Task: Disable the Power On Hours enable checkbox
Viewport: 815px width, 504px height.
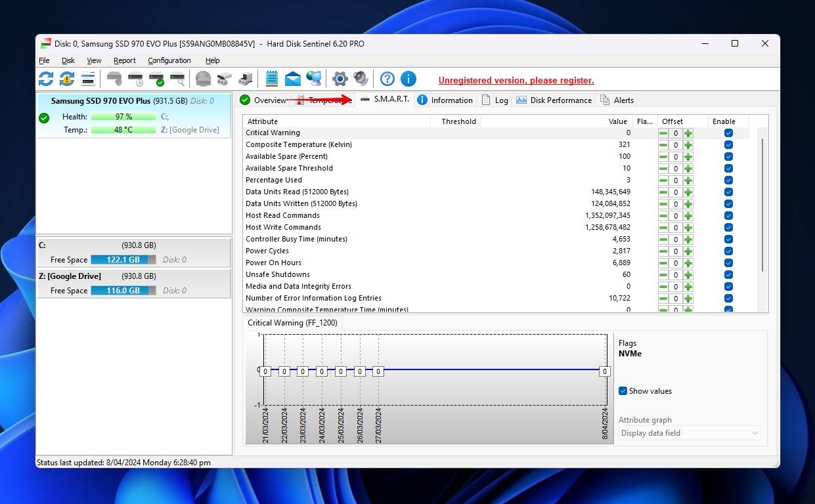Action: click(x=728, y=263)
